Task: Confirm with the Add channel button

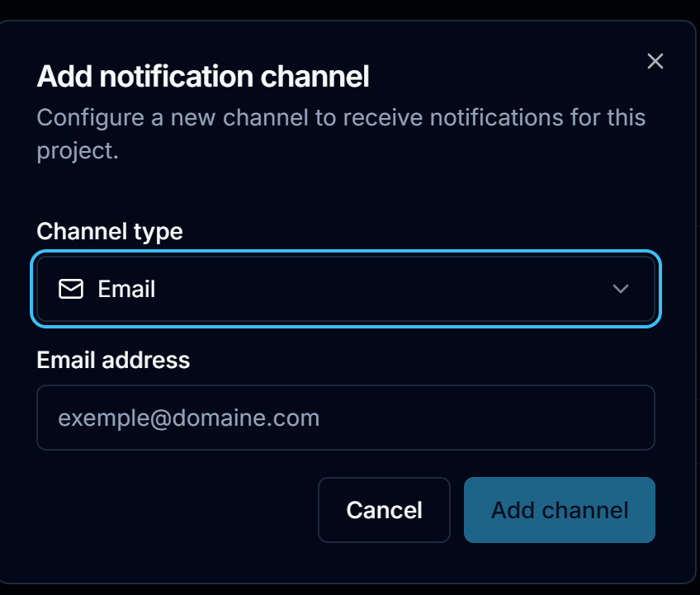Action: [x=560, y=510]
